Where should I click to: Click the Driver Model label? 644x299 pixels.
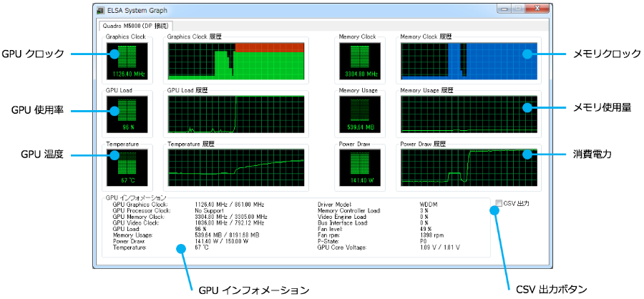pos(335,204)
